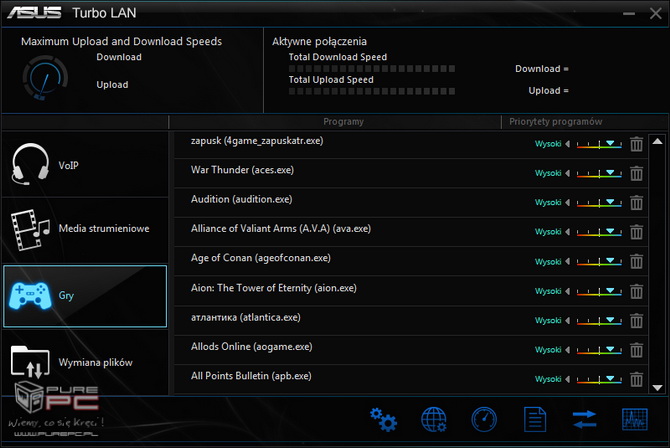Screen dimensions: 670x448
Task: Remove the atlantica.exe entry via trash icon
Action: point(636,321)
